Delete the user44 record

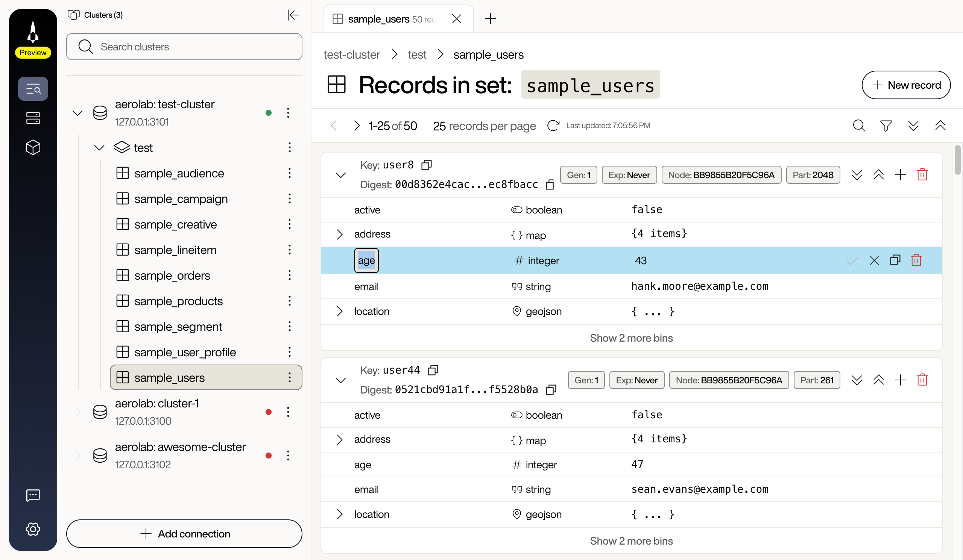(922, 380)
